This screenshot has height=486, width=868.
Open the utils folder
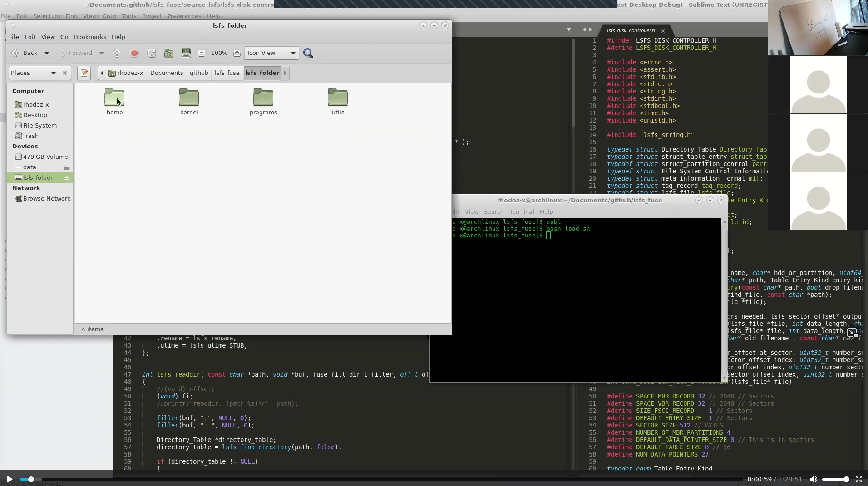338,101
